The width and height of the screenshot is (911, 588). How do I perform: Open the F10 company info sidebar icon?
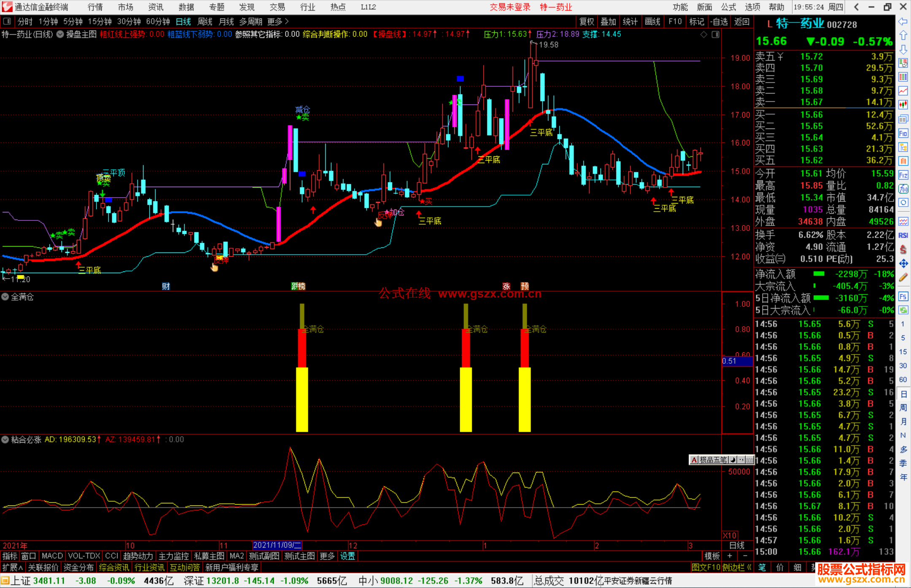click(903, 134)
